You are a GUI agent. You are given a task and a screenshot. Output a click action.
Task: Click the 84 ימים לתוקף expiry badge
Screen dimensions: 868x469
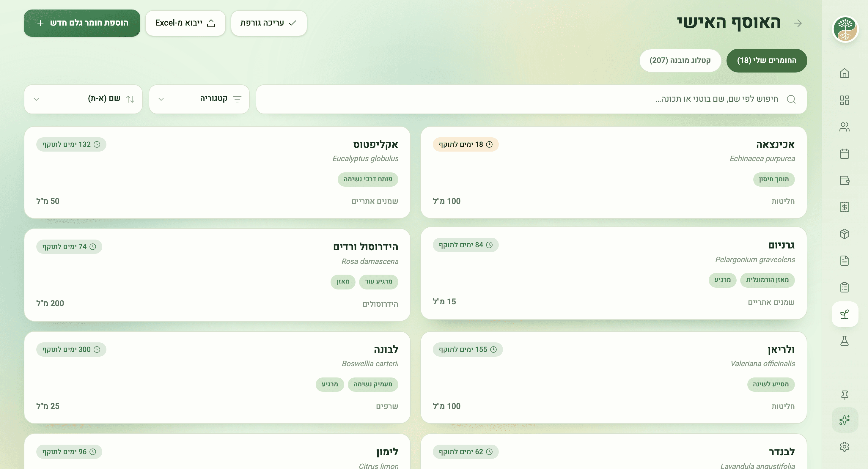tap(466, 245)
